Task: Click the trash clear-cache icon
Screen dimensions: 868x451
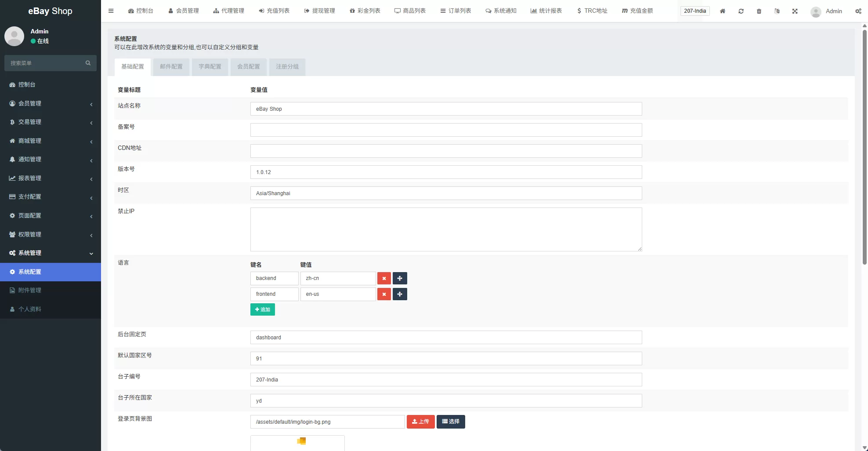Action: [x=759, y=11]
